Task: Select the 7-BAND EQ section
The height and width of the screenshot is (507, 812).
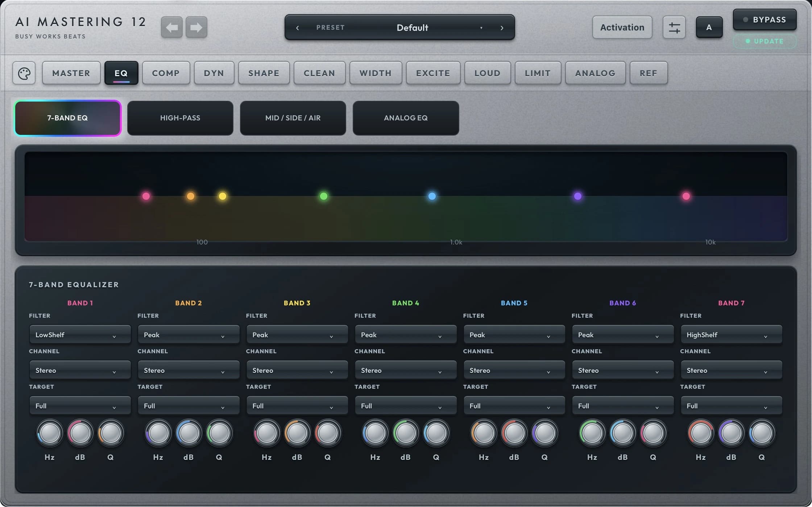Action: 68,118
